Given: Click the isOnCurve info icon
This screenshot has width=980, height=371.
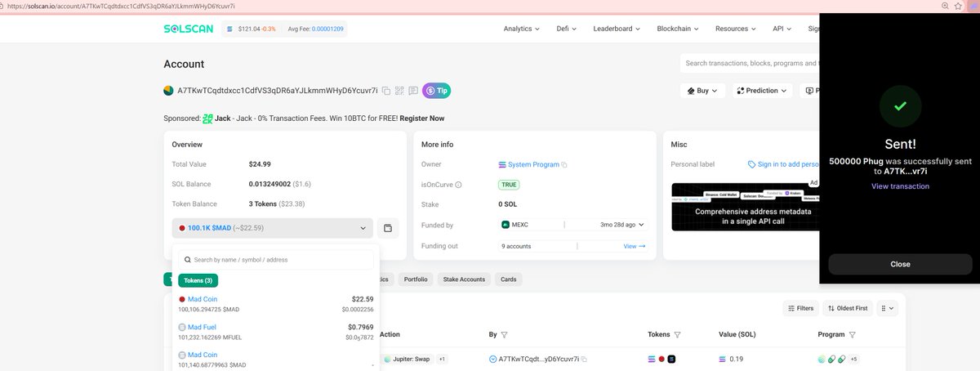Looking at the screenshot, I should point(458,185).
